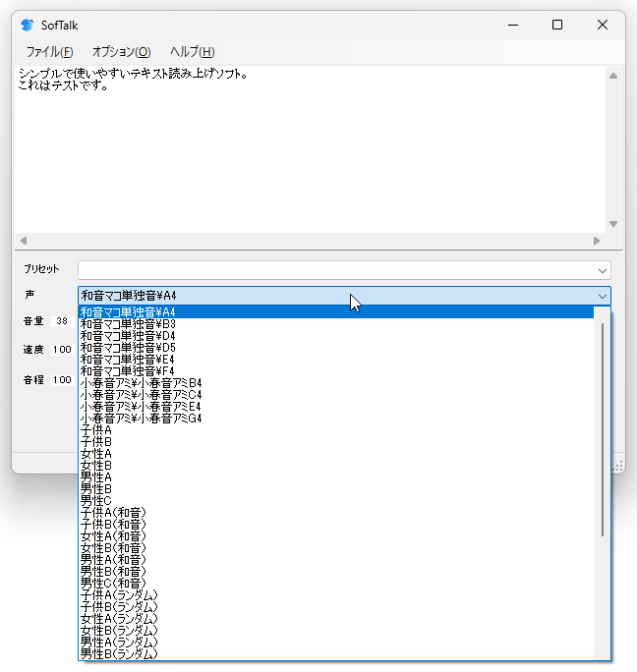The height and width of the screenshot is (672, 637).
Task: Click the horizontal scroll left arrow
Action: coord(24,241)
